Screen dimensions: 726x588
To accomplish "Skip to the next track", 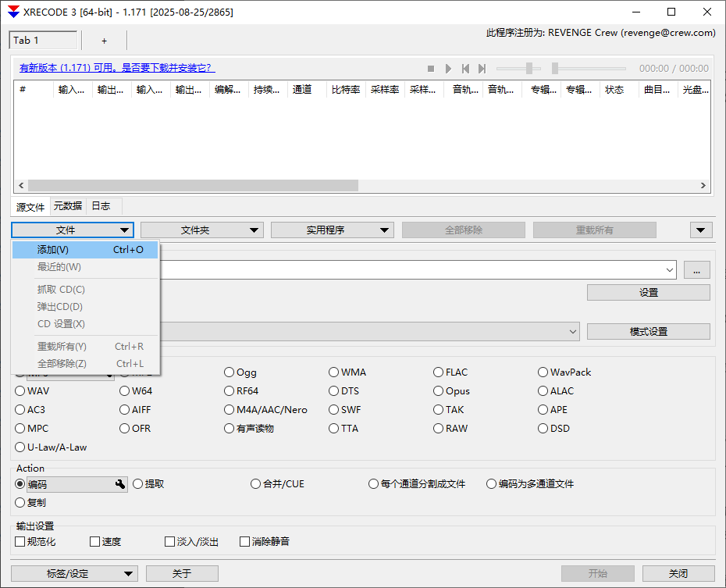I will tap(482, 69).
